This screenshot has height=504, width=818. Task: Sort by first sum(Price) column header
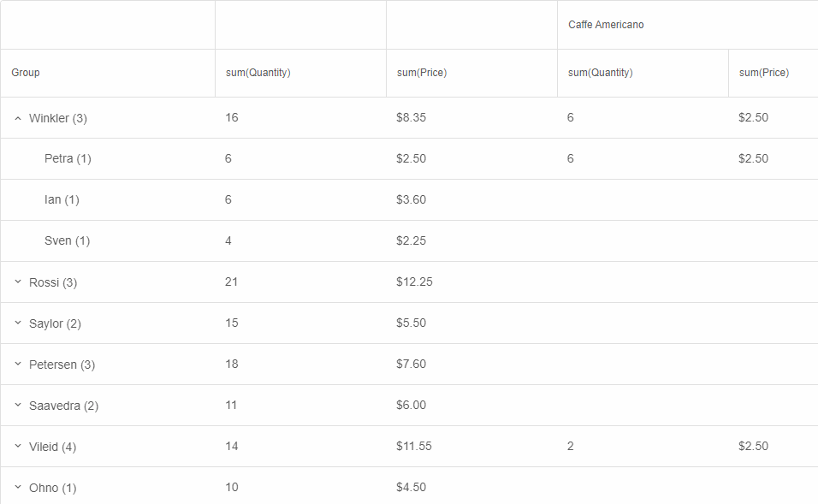[x=422, y=73]
